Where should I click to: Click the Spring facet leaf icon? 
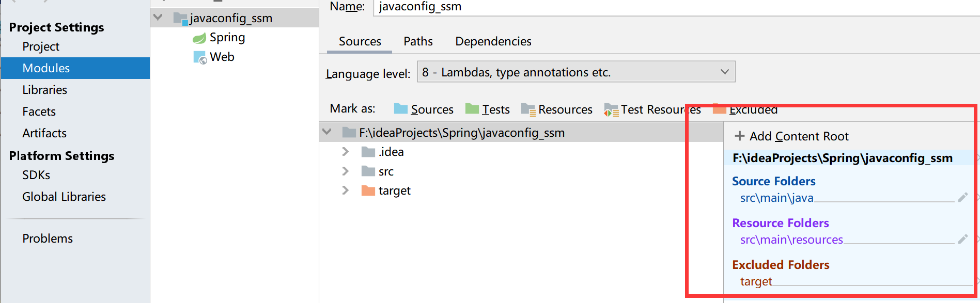click(199, 38)
